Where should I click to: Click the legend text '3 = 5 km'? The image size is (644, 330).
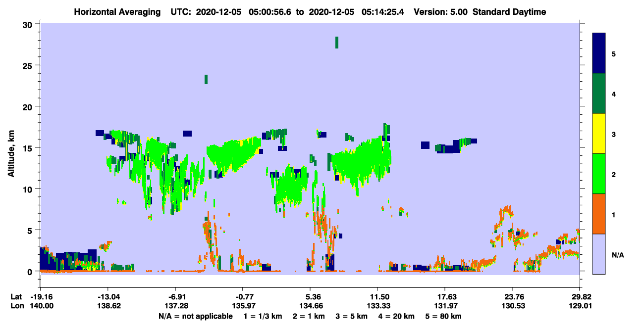click(351, 316)
